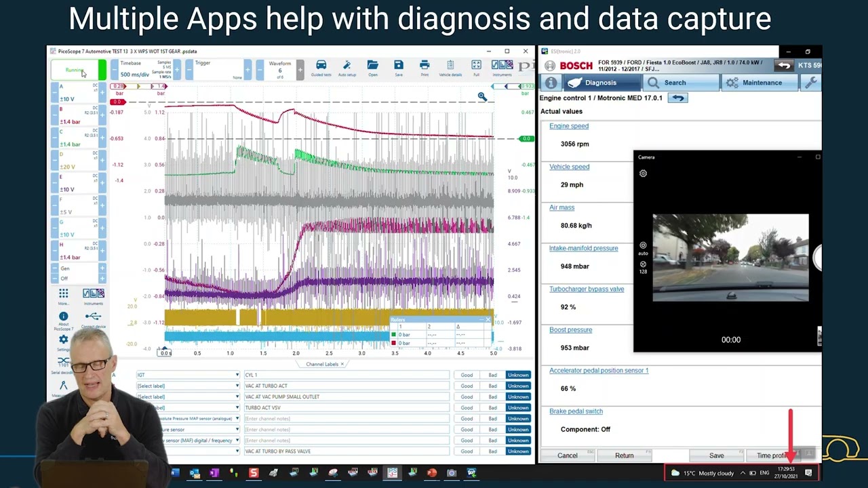Mark VAC AT VAC PUMP SMALL OUTLET Bad
Image resolution: width=868 pixels, height=488 pixels.
click(492, 396)
